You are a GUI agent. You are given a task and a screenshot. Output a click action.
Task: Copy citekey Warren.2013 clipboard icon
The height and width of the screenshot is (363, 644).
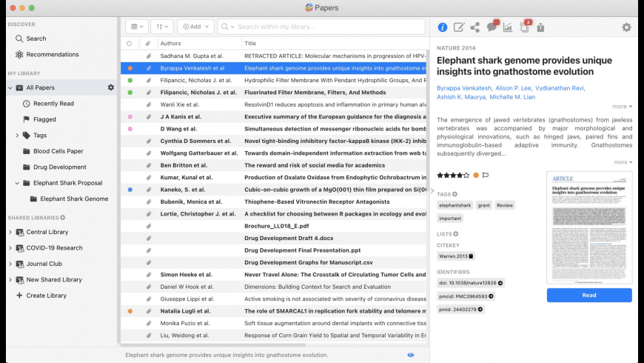tap(471, 256)
